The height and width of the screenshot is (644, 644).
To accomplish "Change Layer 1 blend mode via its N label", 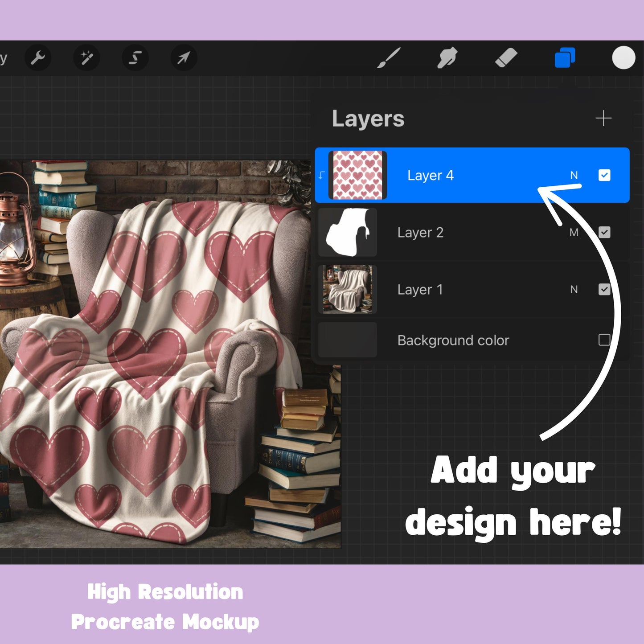I will (x=574, y=290).
